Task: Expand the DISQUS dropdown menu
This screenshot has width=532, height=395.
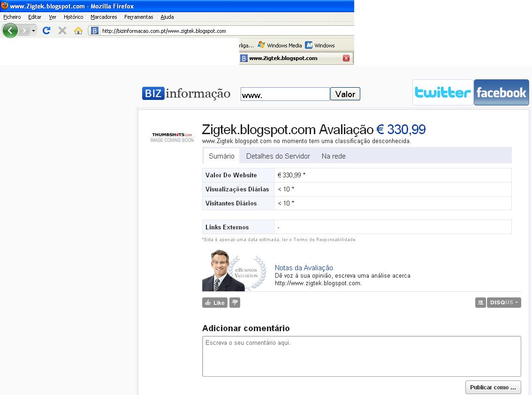Action: (504, 303)
